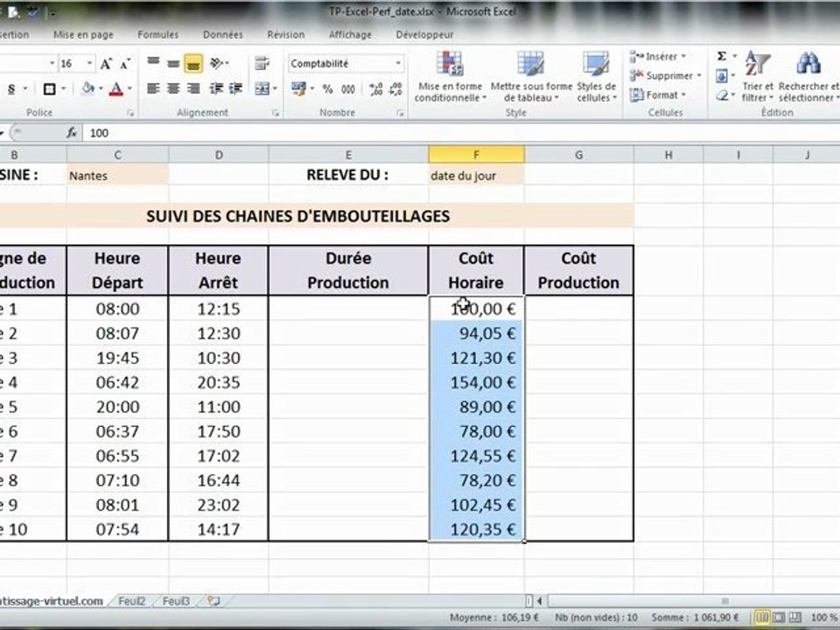Click the Supprimer cells button

(665, 75)
